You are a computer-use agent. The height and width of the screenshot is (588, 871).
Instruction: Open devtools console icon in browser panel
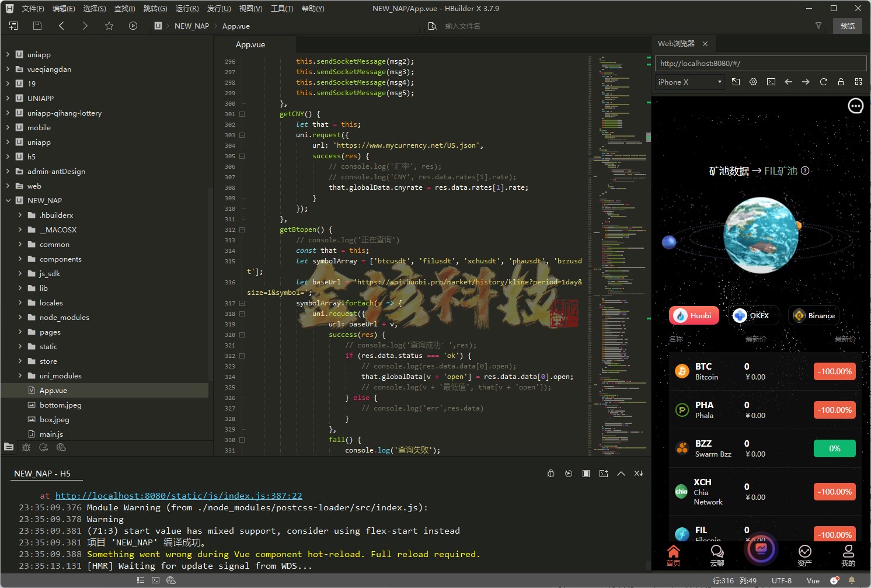pyautogui.click(x=771, y=82)
